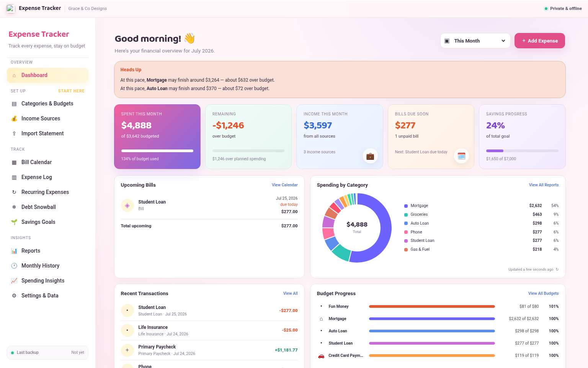Click the Spent This Month progress bar
Screen dimensions: 588x368
click(x=157, y=151)
